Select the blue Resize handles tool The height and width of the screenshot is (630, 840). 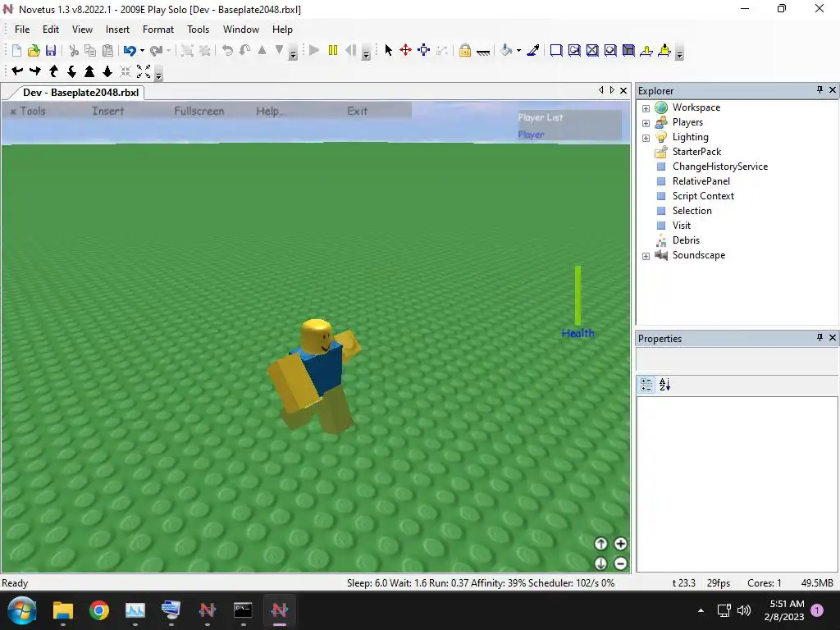[424, 50]
